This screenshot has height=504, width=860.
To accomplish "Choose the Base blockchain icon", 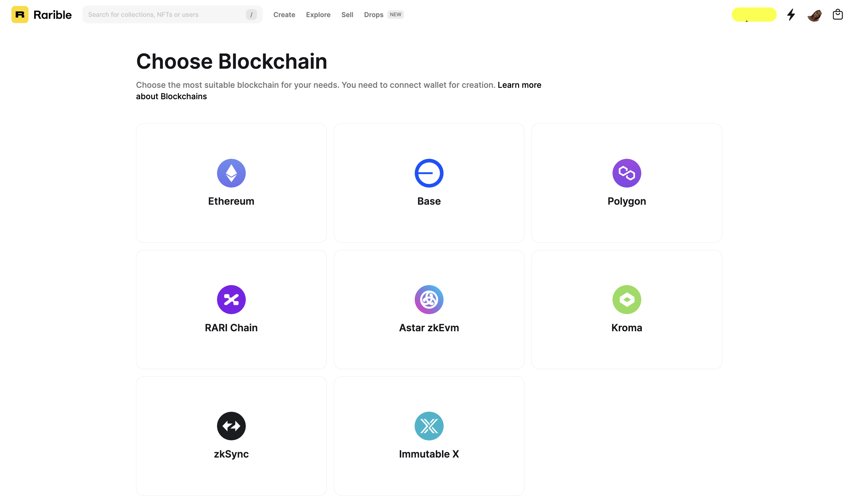I will [429, 173].
